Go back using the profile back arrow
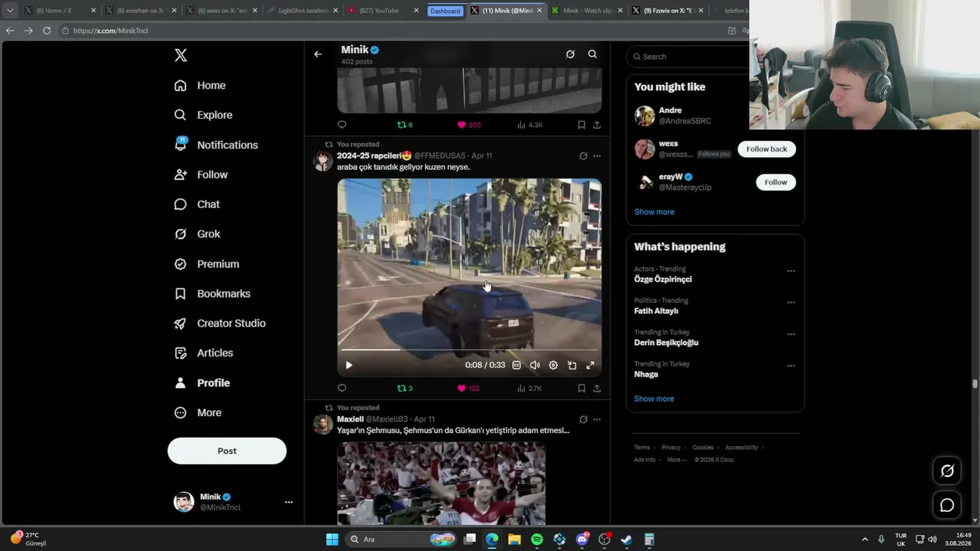Image resolution: width=980 pixels, height=551 pixels. point(318,54)
